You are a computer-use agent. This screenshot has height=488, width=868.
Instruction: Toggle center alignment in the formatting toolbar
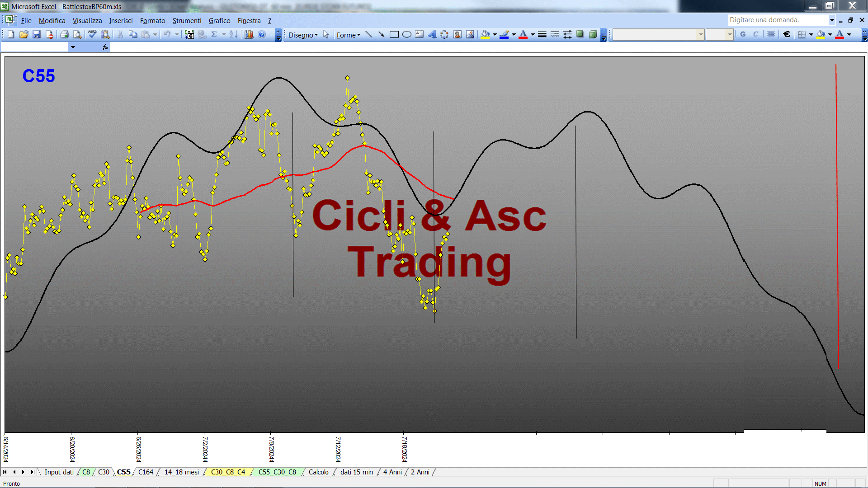[771, 34]
